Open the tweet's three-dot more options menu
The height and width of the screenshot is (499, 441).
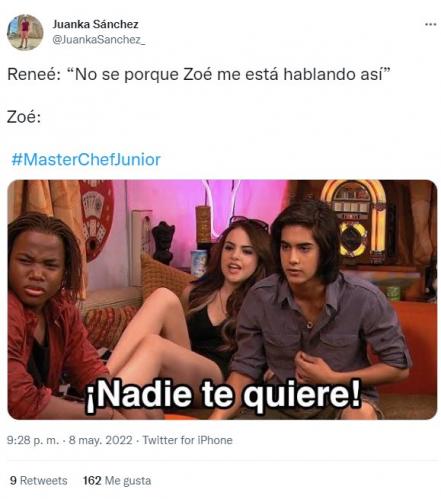coord(430,24)
